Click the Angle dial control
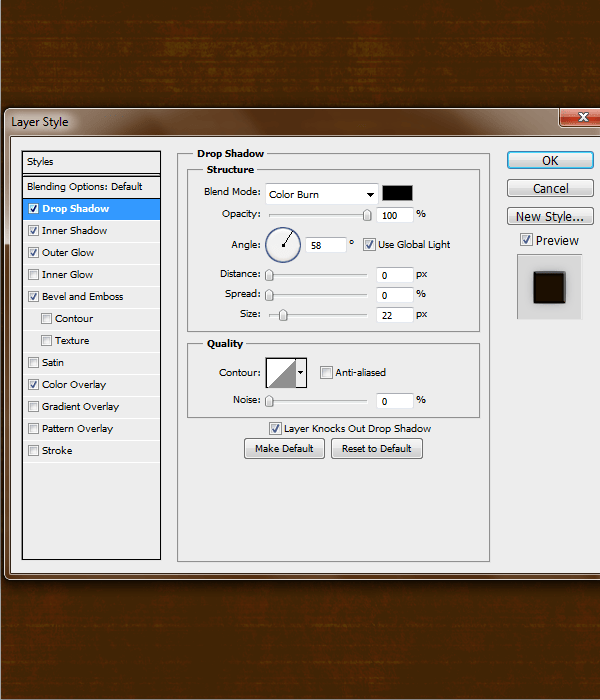This screenshot has width=600, height=700. click(x=283, y=245)
